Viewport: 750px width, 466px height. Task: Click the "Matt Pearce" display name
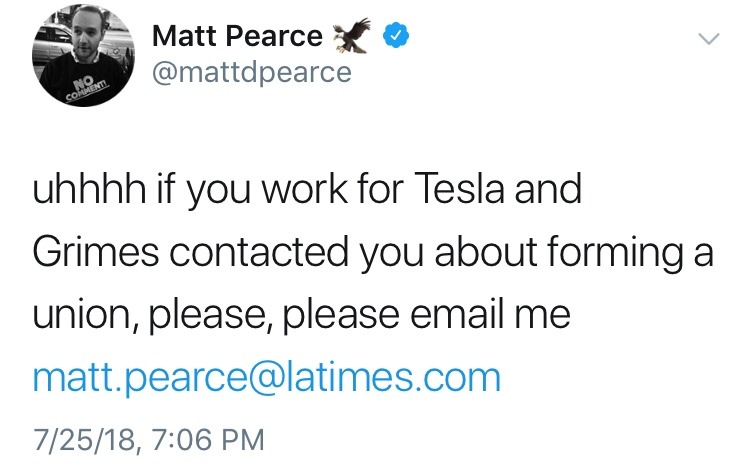tap(237, 37)
